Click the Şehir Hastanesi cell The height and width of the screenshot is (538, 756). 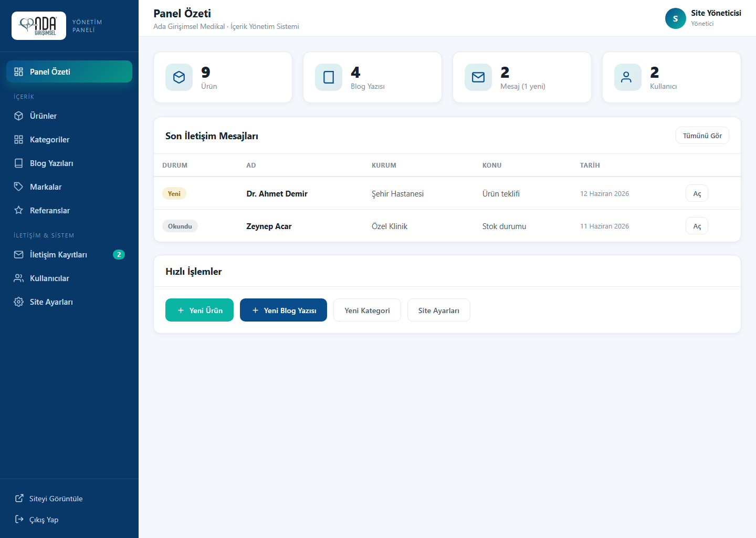click(397, 194)
